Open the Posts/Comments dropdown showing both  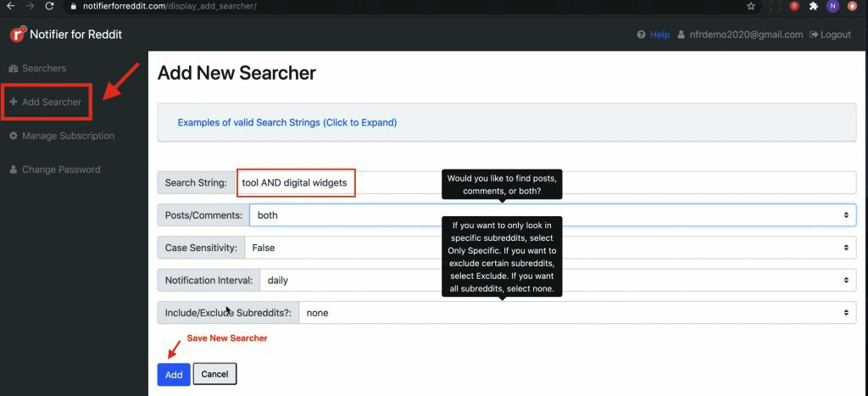click(x=553, y=215)
